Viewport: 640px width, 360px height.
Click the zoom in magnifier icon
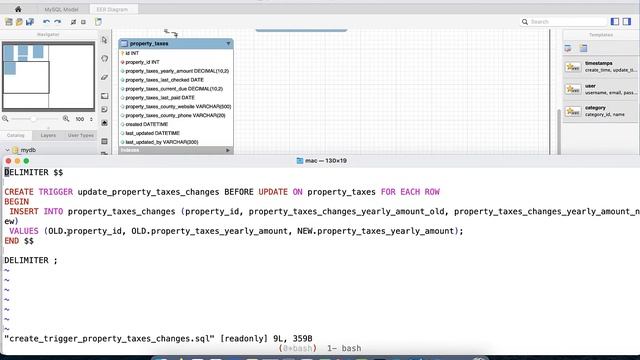coord(66,119)
